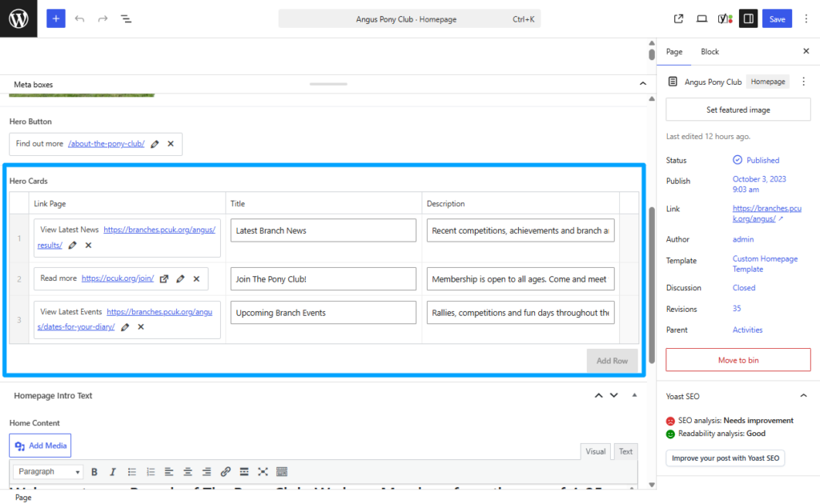Open the Paragraph format dropdown
Screen dimensions: 820x504
[48, 472]
